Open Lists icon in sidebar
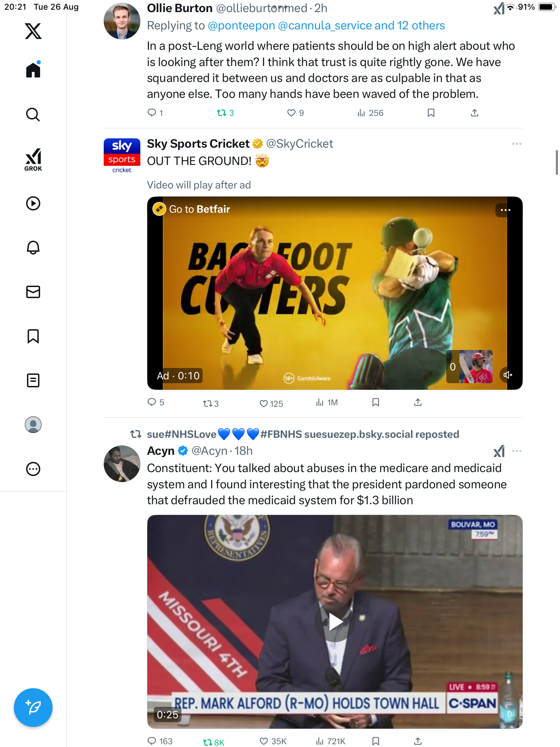560x747 pixels. click(x=33, y=380)
